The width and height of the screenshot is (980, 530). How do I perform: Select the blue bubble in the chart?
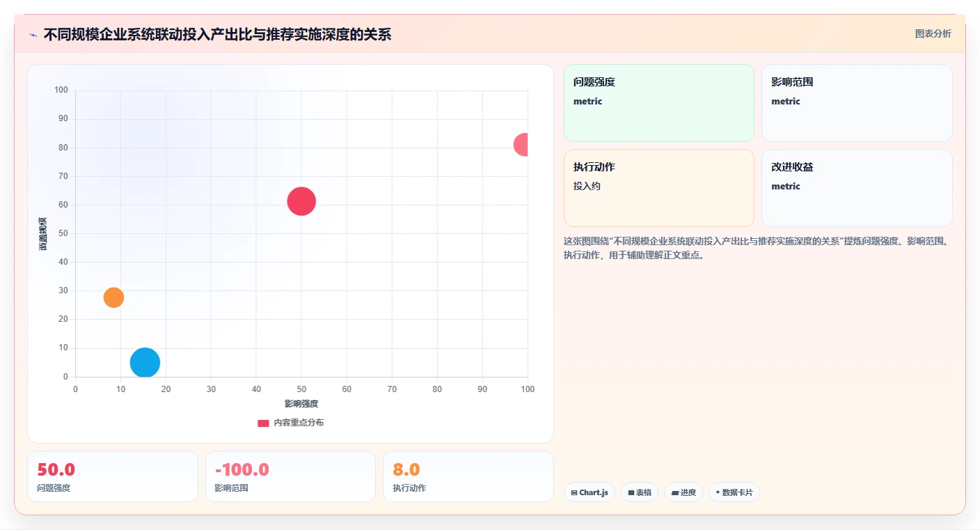click(145, 363)
